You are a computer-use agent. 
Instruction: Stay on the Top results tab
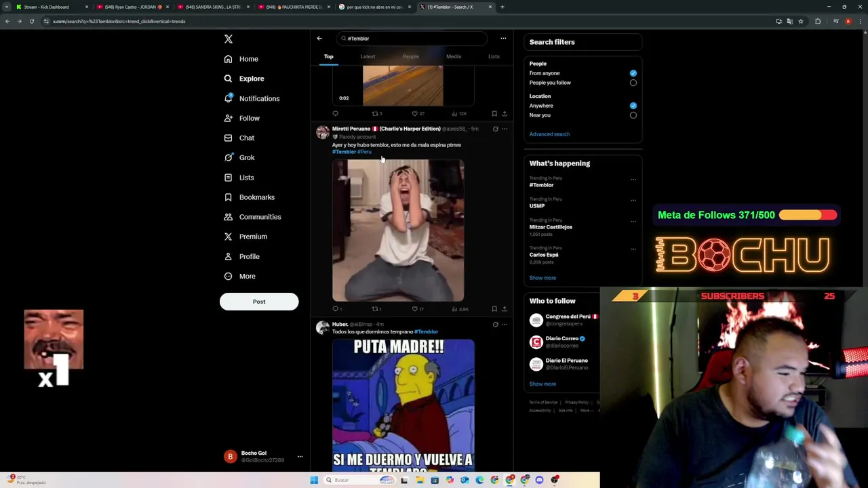click(329, 56)
